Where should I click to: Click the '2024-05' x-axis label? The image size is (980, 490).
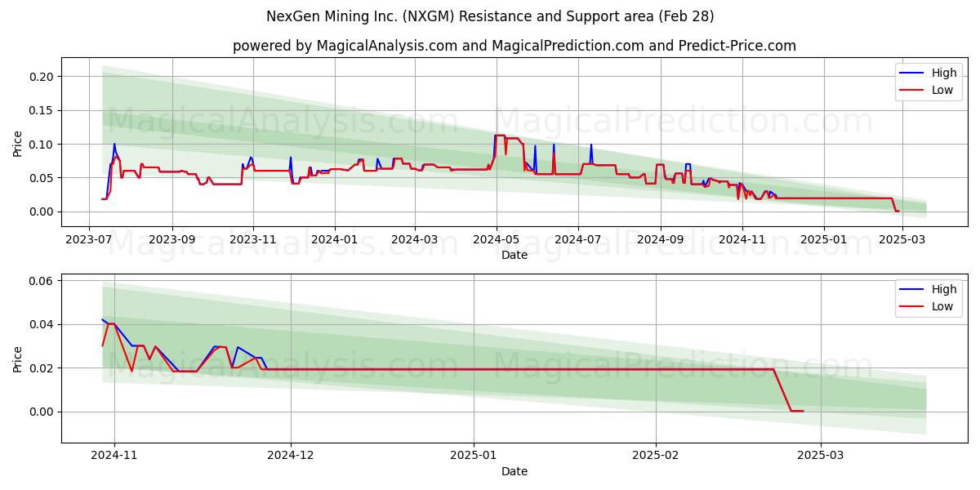click(497, 240)
